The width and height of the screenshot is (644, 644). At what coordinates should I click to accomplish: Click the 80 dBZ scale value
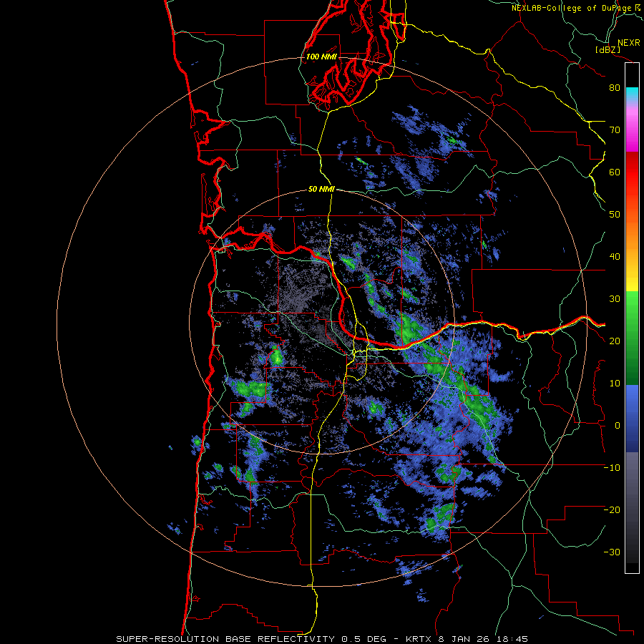(x=615, y=88)
